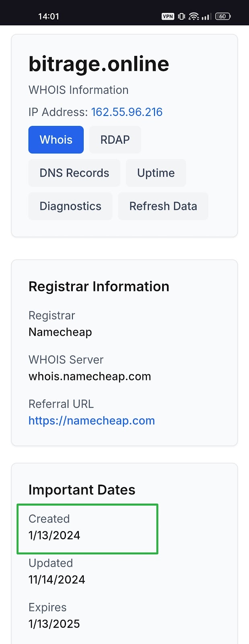
Task: Tap the Namecheap registrar name
Action: point(60,332)
